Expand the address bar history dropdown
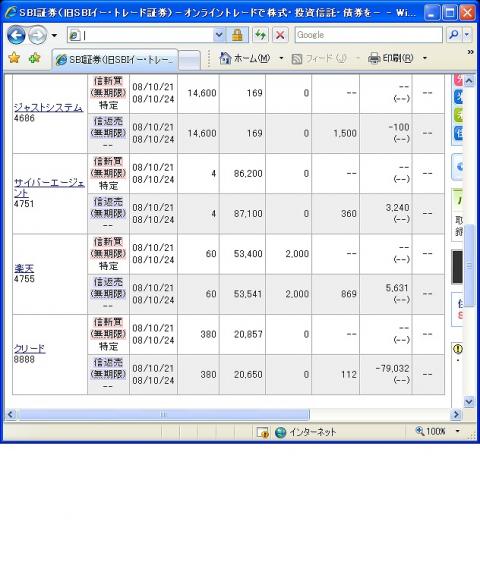This screenshot has width=480, height=562. point(219,35)
